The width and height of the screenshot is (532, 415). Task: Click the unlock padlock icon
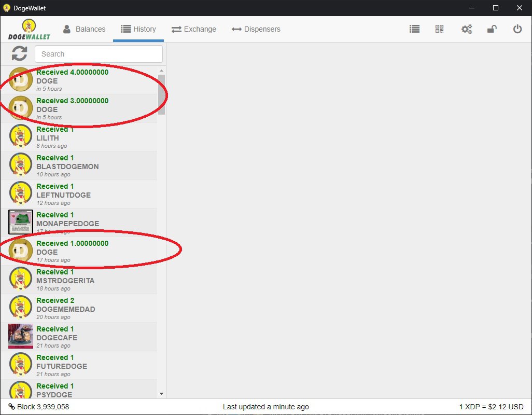tap(492, 29)
